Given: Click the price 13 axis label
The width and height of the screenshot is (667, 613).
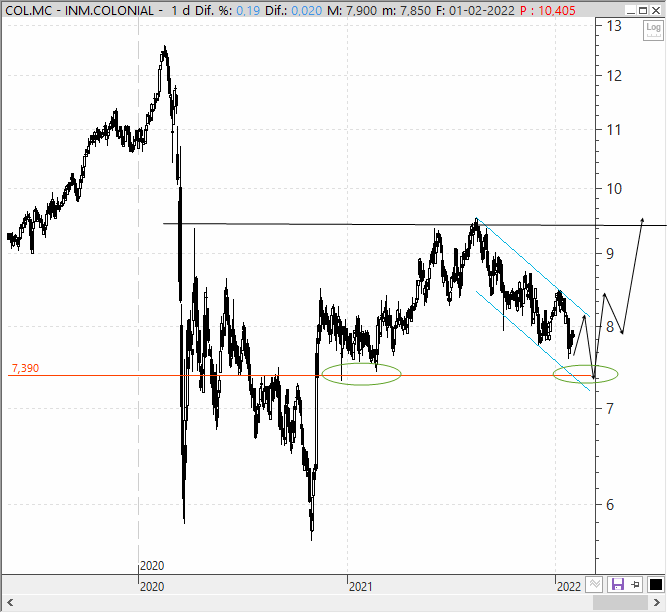Looking at the screenshot, I should pyautogui.click(x=614, y=26).
